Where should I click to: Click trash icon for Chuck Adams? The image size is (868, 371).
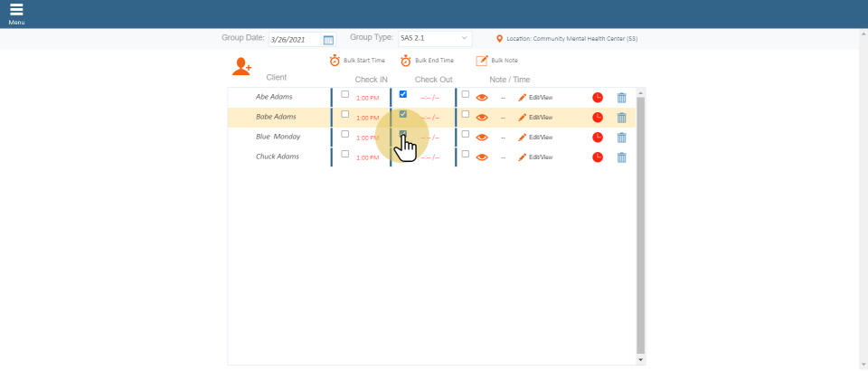click(621, 157)
